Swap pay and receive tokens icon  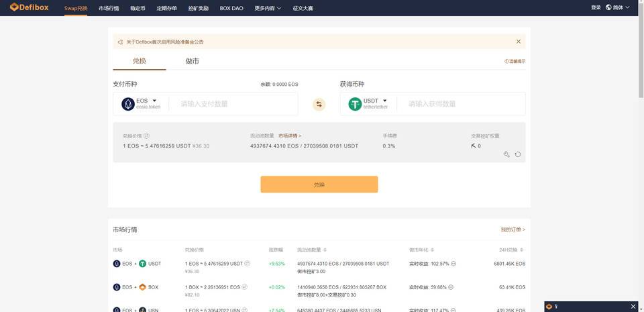pyautogui.click(x=319, y=104)
